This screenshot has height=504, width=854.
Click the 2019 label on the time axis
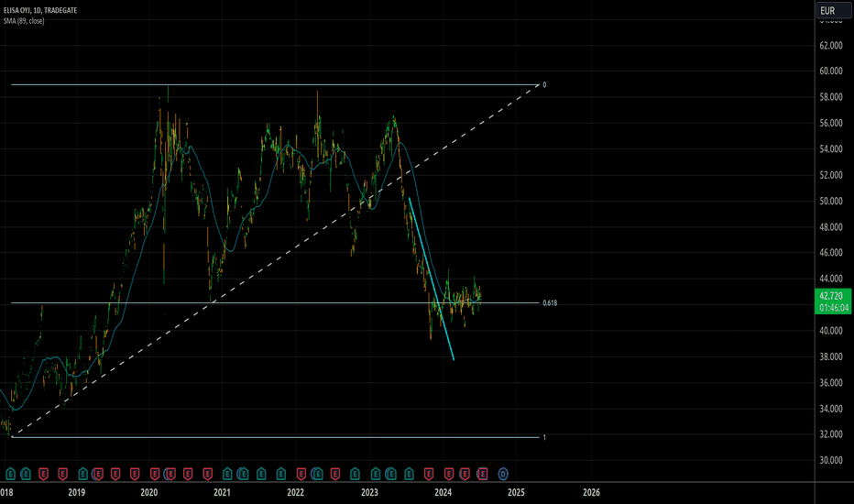pos(76,493)
